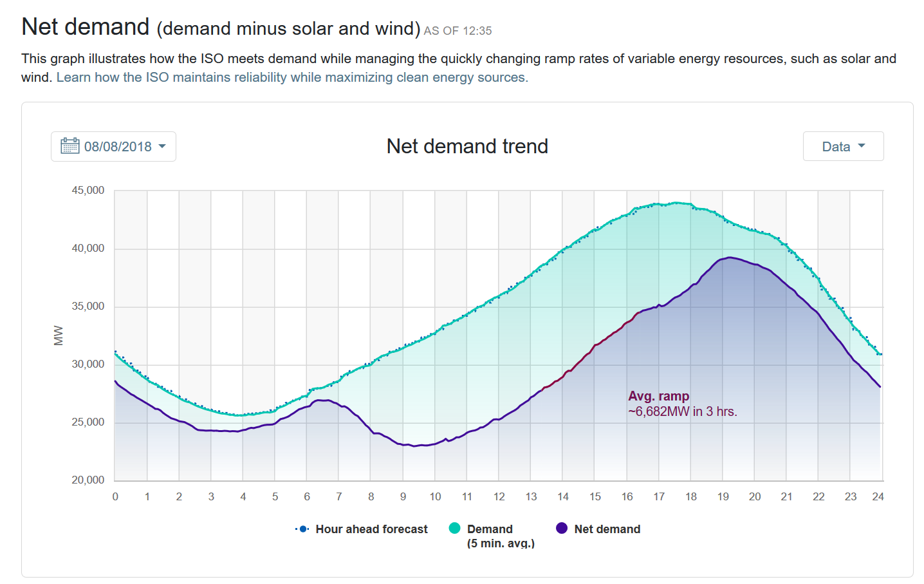This screenshot has height=584, width=924.
Task: Click the purple Net demand legend circle
Action: (562, 529)
